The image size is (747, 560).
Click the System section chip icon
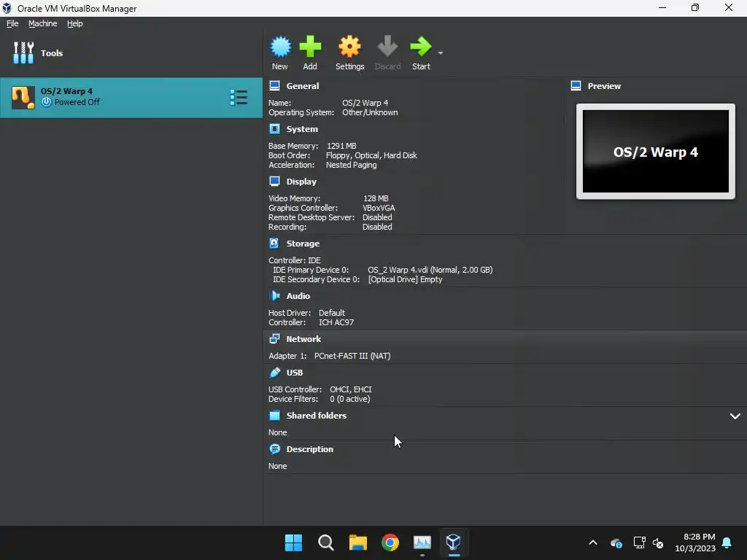pos(274,129)
